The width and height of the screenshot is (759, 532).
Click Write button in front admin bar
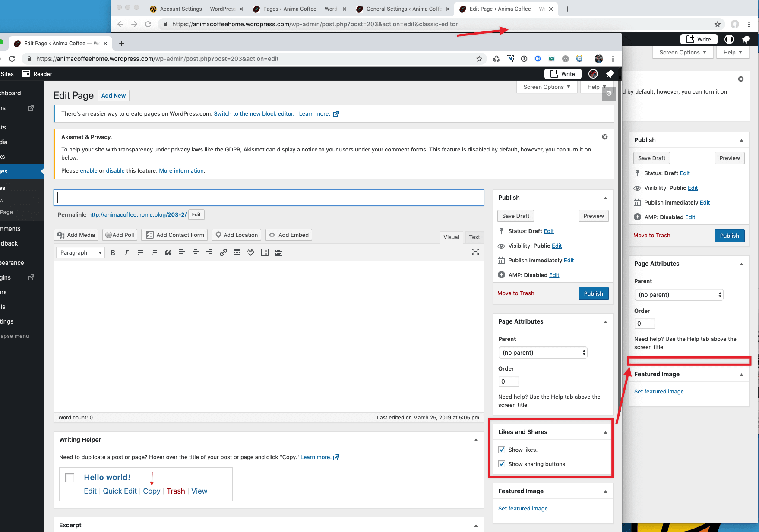pyautogui.click(x=563, y=74)
